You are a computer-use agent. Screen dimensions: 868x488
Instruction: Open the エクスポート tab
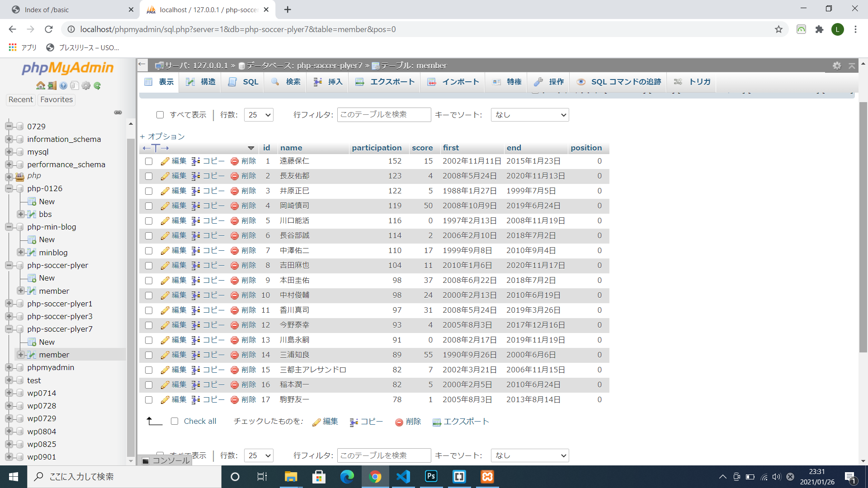(385, 82)
